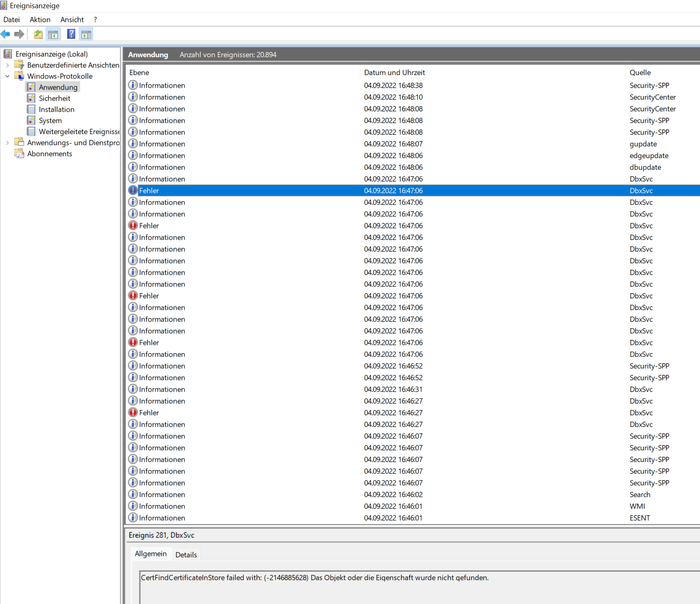
Task: Expand Benutzerdefinierte Ansichten tree node
Action: (7, 65)
